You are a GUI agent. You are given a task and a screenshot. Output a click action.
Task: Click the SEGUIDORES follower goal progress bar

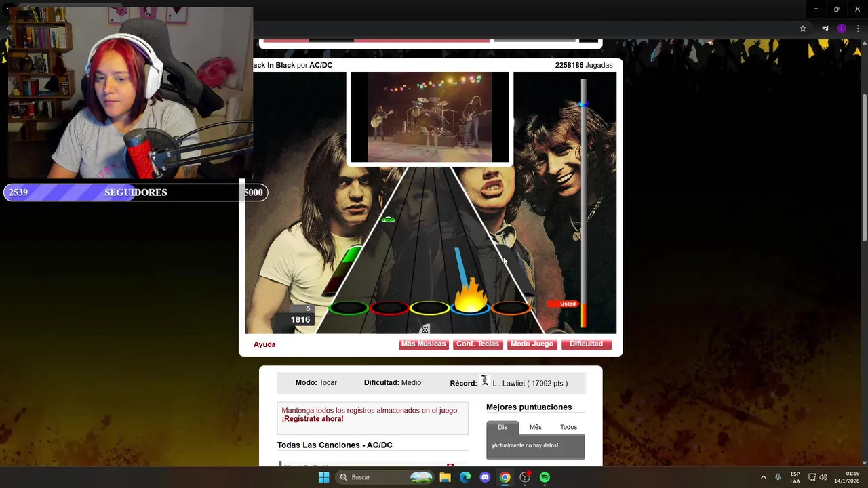click(136, 192)
